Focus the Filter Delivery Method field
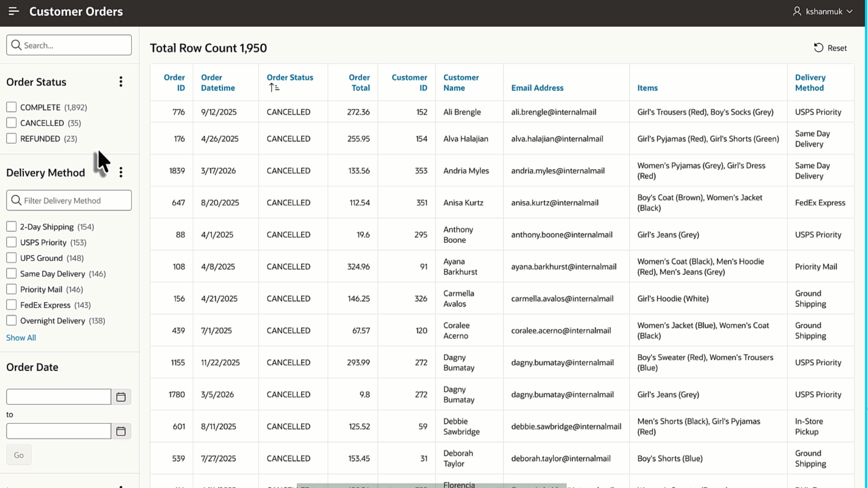868x488 pixels. [69, 201]
